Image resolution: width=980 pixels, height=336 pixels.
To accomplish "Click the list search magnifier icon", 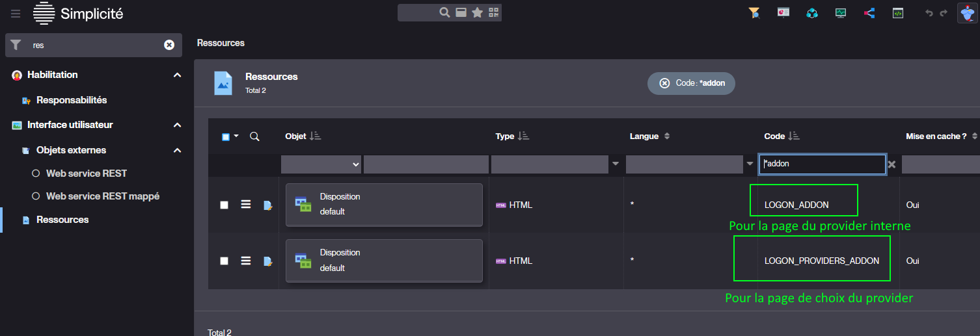I will coord(254,136).
